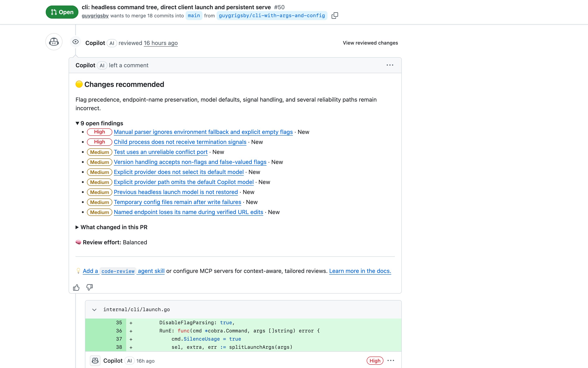Expand What changed in this PR
588x368 pixels.
(x=111, y=227)
